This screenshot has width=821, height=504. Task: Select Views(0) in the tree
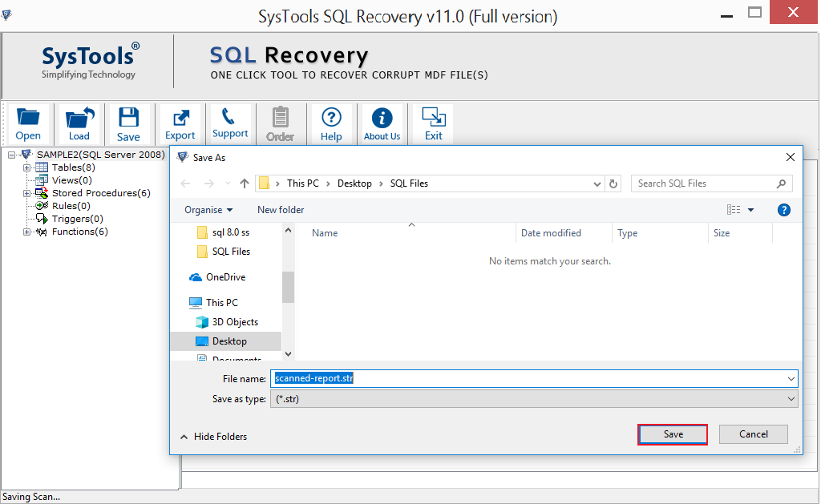pos(71,180)
